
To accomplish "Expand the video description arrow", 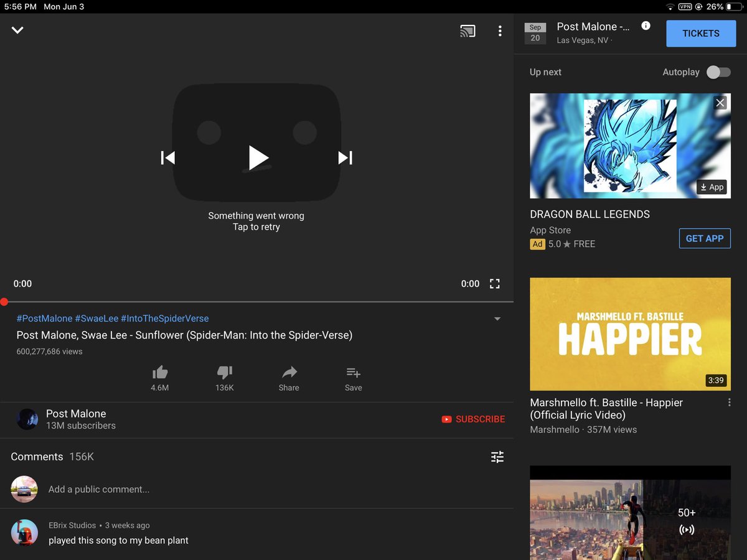I will click(497, 319).
